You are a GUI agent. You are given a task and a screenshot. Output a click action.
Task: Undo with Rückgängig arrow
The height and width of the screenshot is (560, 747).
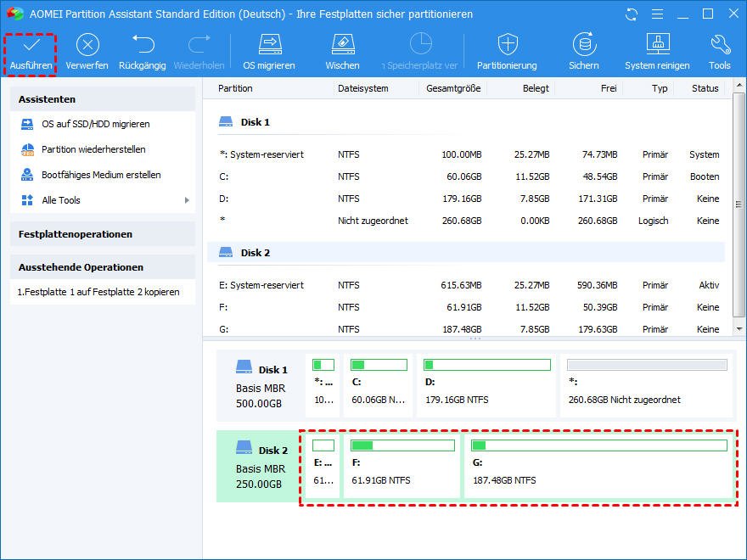(x=143, y=53)
